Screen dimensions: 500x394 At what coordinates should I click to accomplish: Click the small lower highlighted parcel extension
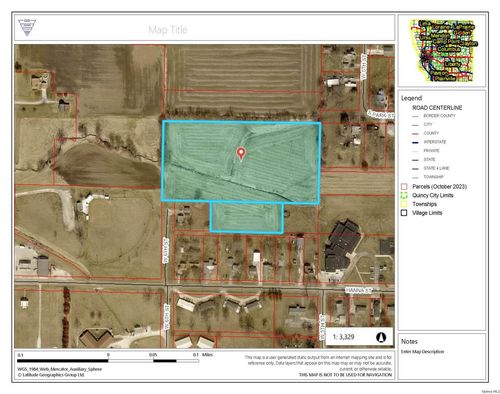[x=247, y=217]
